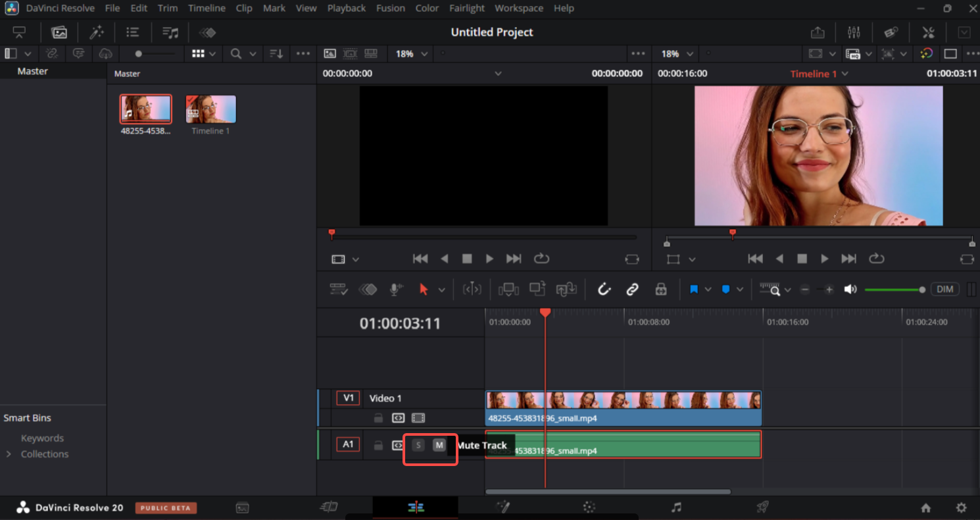The height and width of the screenshot is (520, 980).
Task: Click the Snapping magnet icon in timeline toolbar
Action: pyautogui.click(x=604, y=289)
